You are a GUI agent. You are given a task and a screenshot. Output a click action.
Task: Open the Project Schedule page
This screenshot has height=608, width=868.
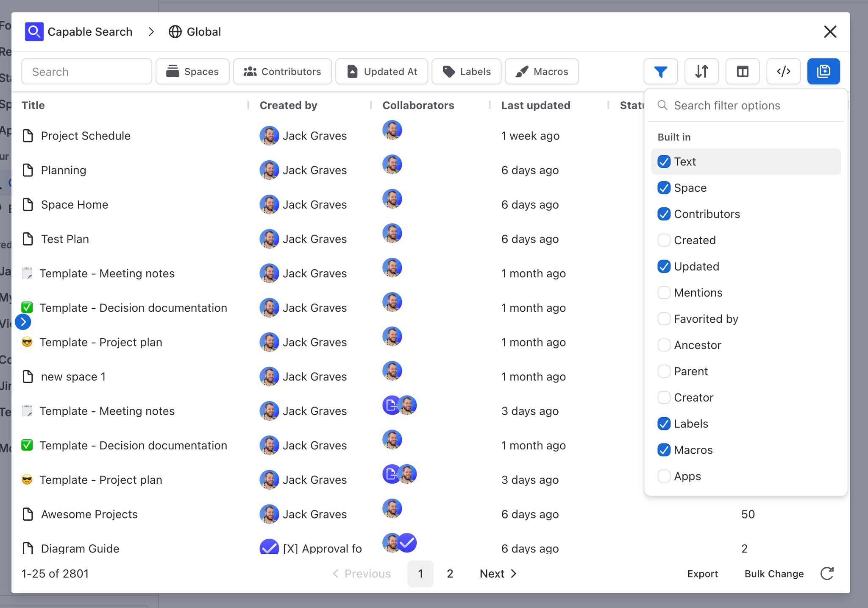point(86,136)
